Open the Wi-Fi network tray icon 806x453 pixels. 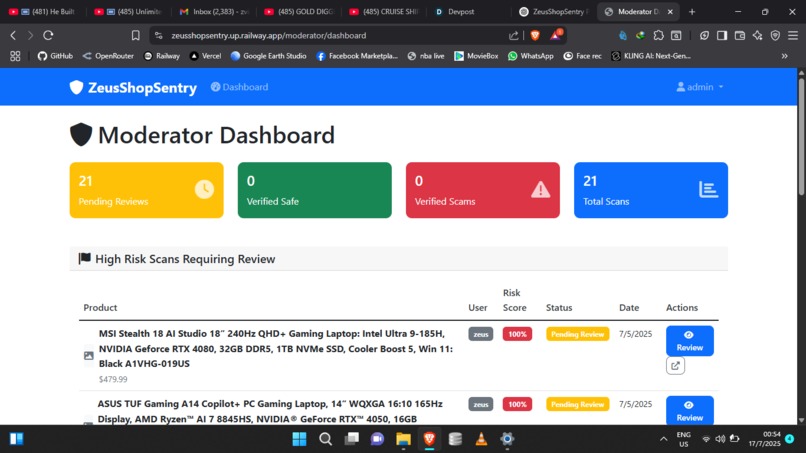tap(706, 439)
